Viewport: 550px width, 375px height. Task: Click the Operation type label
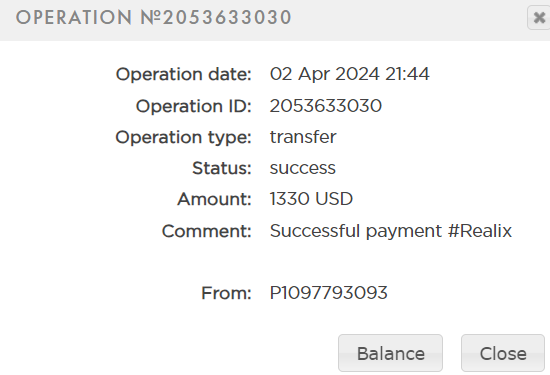(x=183, y=137)
